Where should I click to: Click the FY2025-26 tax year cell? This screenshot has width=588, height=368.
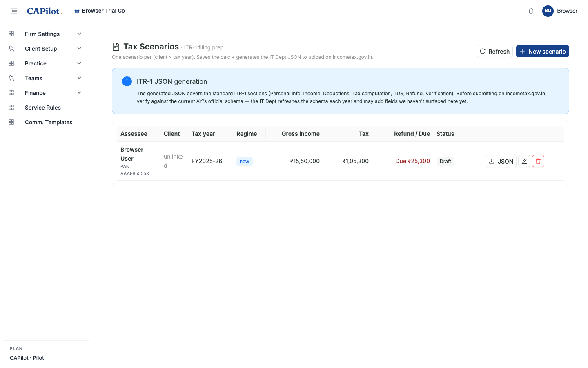[207, 161]
